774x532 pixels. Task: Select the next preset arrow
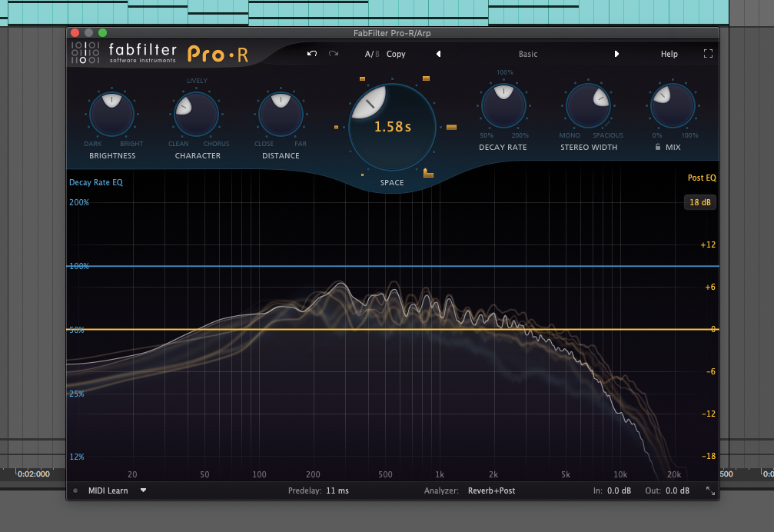coord(617,54)
